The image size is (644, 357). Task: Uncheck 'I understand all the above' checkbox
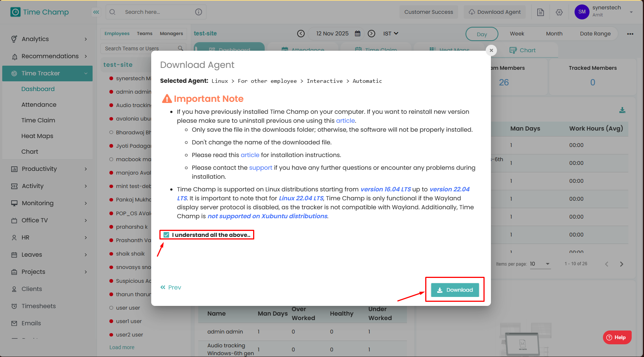167,235
